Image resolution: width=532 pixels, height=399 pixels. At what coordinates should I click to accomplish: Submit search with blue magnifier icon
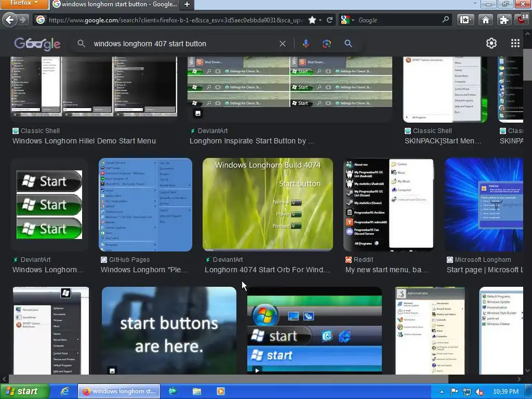coord(348,44)
